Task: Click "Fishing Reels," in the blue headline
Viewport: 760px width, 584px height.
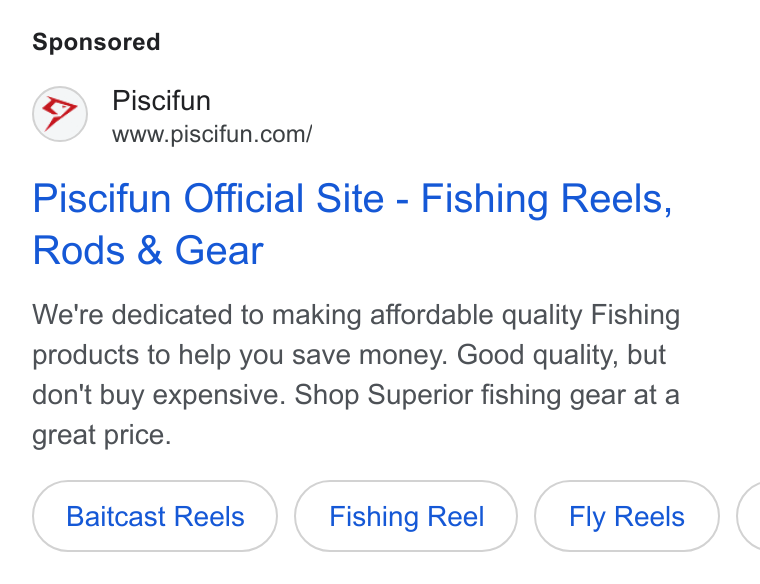Action: 547,199
